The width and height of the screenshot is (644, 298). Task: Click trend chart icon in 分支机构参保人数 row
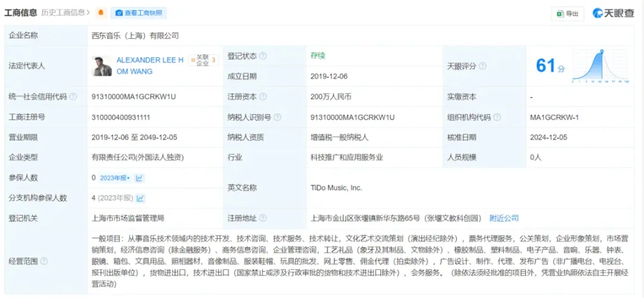[x=140, y=198]
